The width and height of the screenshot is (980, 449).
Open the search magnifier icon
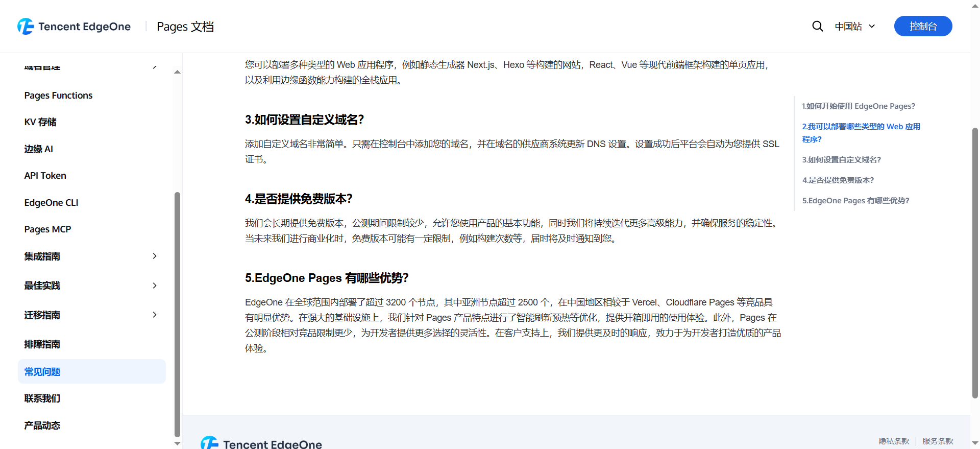click(818, 26)
